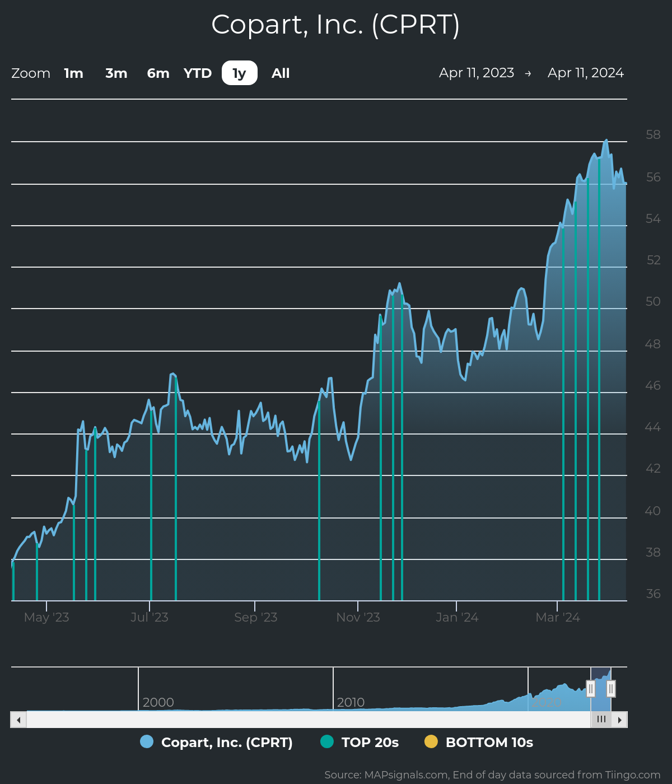Click the blue CPRT legend circle

pos(147,741)
